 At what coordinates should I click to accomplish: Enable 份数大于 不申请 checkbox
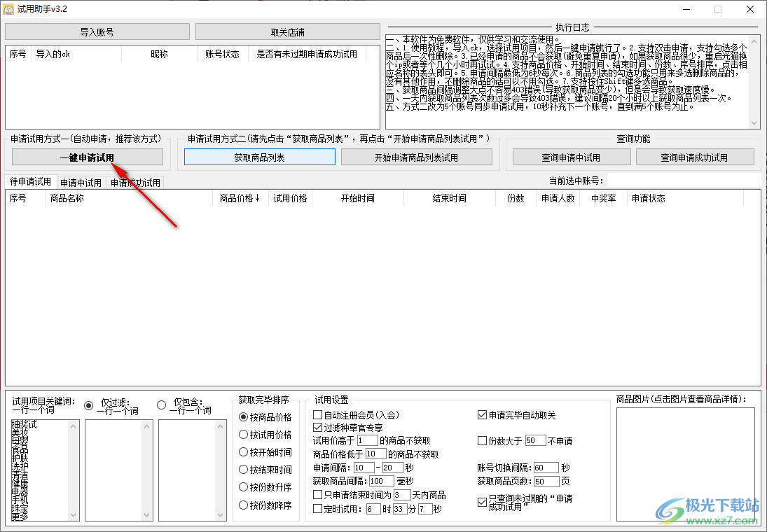[482, 440]
